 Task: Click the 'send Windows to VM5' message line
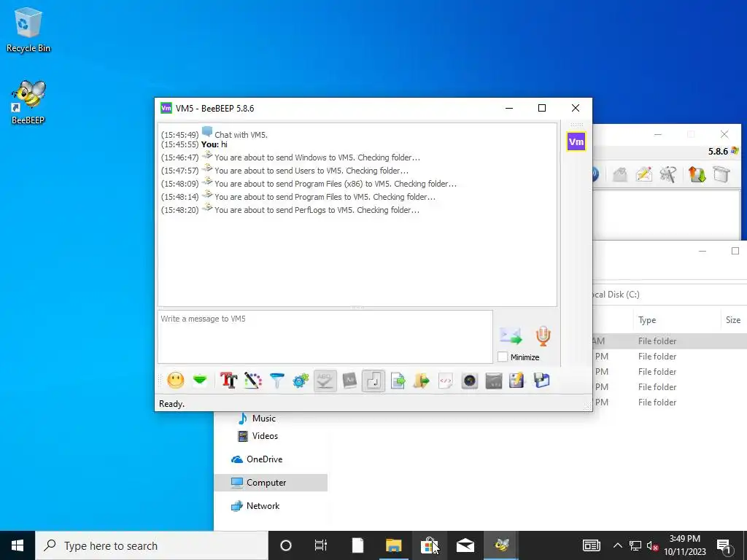(317, 157)
